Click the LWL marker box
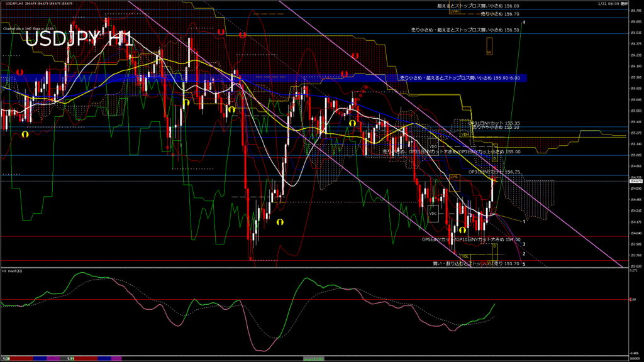Screen dimensions: 644x362 tap(453, 177)
